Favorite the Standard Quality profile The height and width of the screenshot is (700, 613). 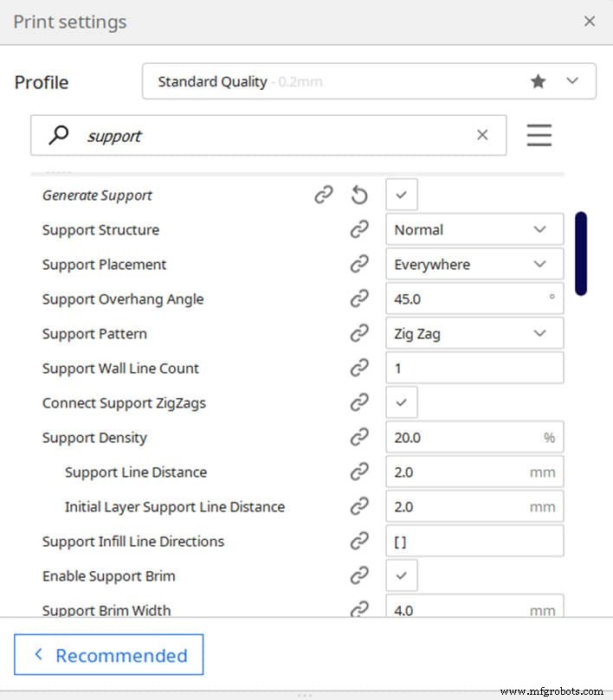click(x=539, y=80)
